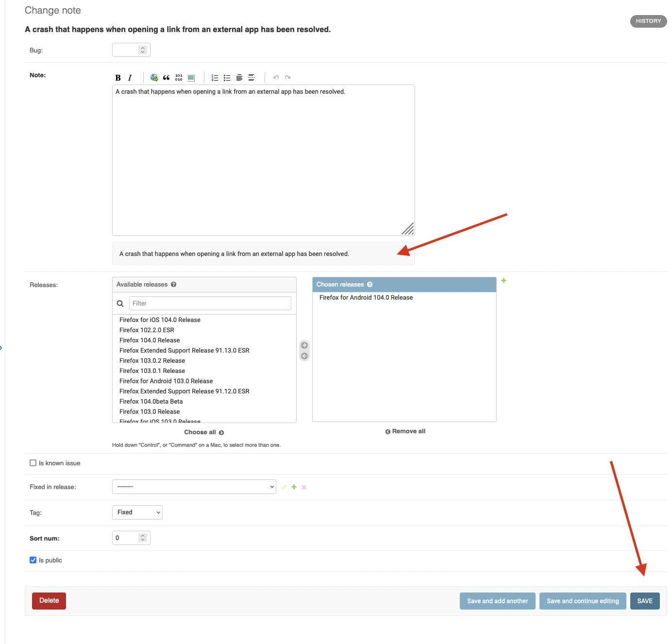Image resolution: width=672 pixels, height=644 pixels.
Task: Open the Tag dropdown showing Fixed
Action: click(137, 512)
